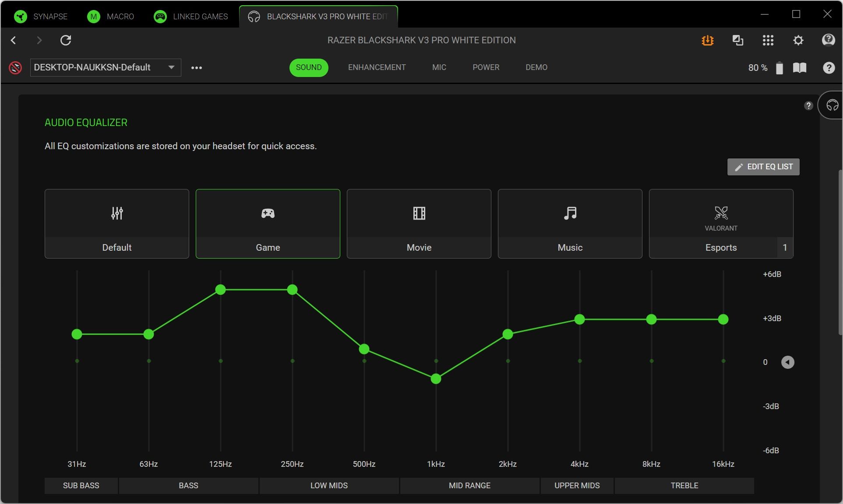Open the user manual book icon
The width and height of the screenshot is (843, 504).
click(800, 67)
